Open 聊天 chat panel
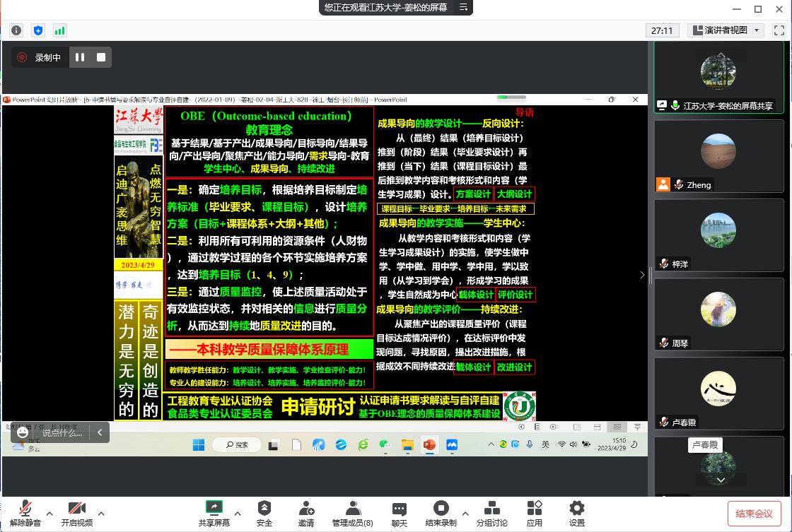The image size is (792, 532). 399,514
